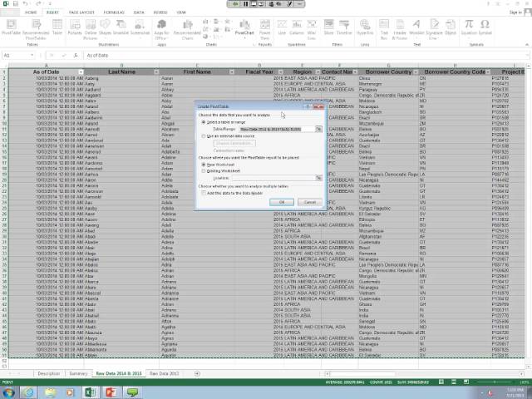Switch to the FORMULAS tab

[114, 12]
